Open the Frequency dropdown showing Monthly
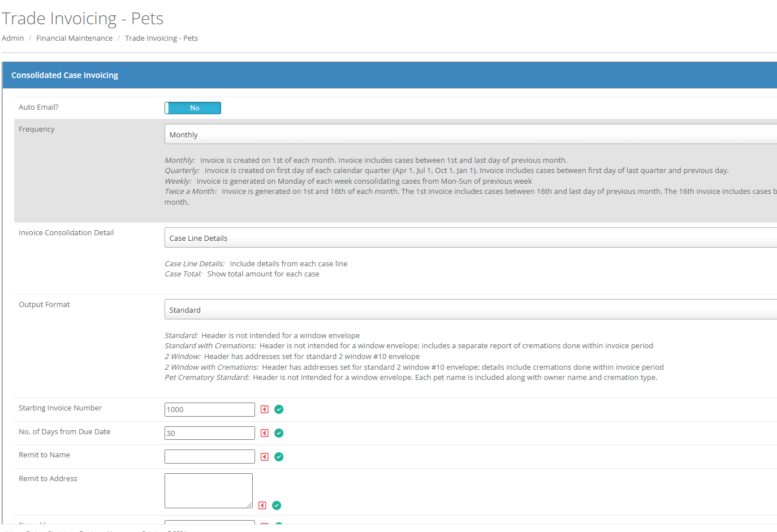 396,134
